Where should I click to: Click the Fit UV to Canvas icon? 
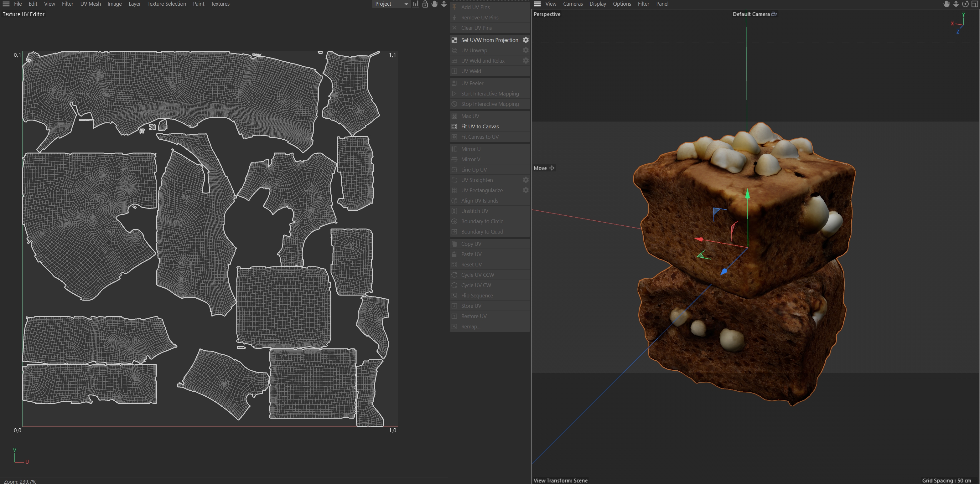[x=454, y=126]
